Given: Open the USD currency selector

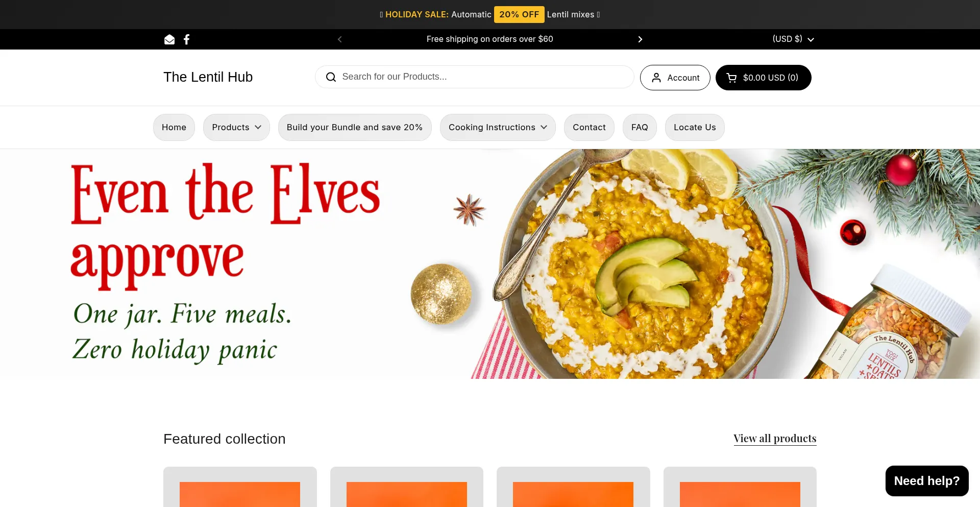Looking at the screenshot, I should pos(793,39).
